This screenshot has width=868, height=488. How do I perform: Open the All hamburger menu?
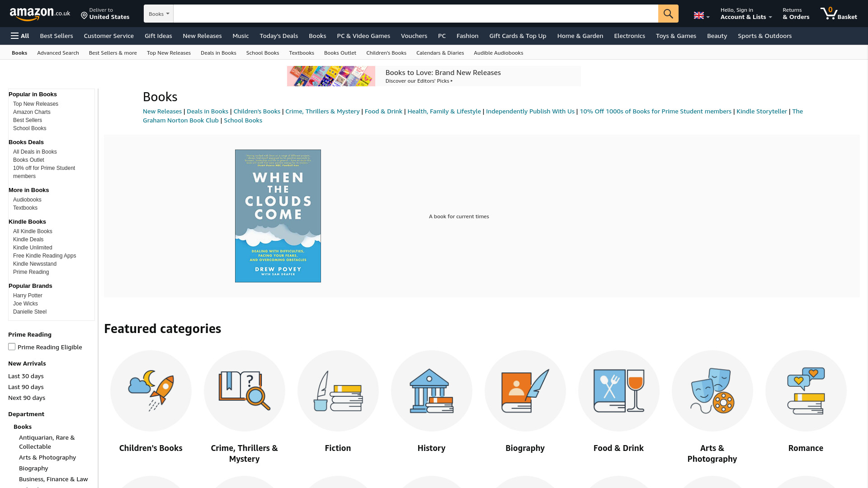point(20,36)
